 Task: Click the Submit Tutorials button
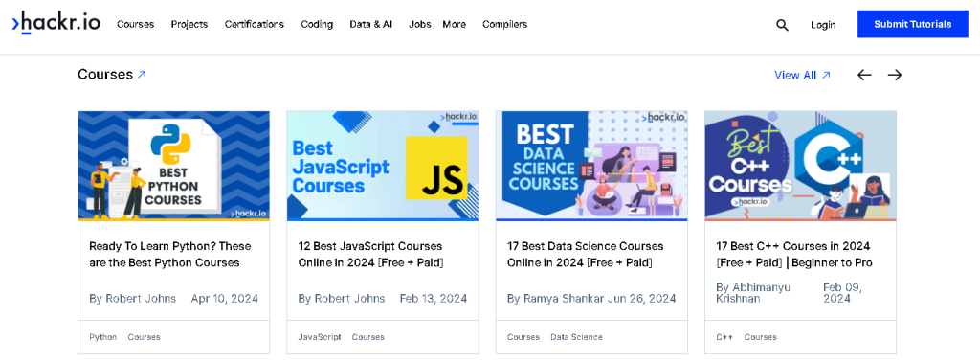[x=912, y=24]
